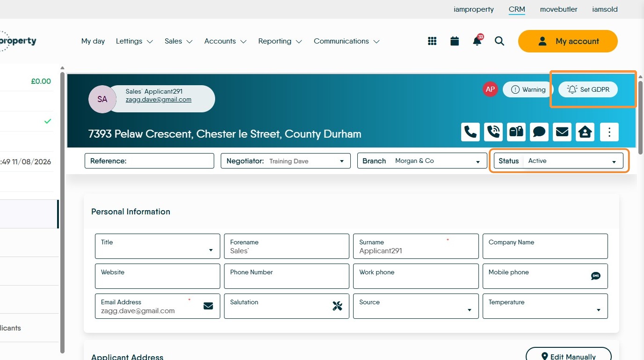644x360 pixels.
Task: Click the SA applicant avatar circle
Action: tap(102, 99)
